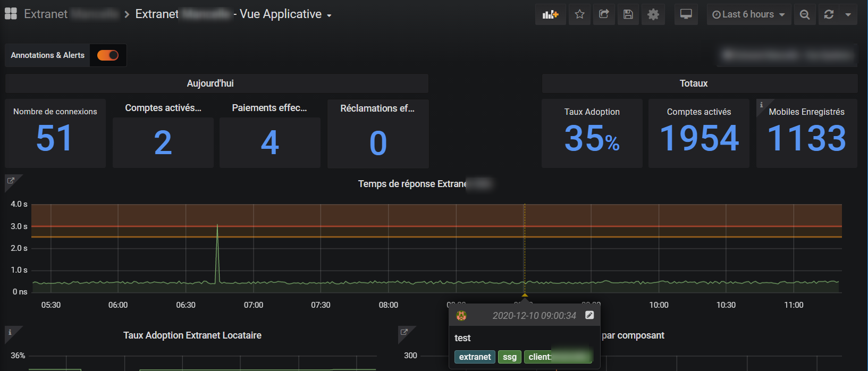
Task: Open the Mobiles Enregistrés panel title
Action: coord(807,112)
